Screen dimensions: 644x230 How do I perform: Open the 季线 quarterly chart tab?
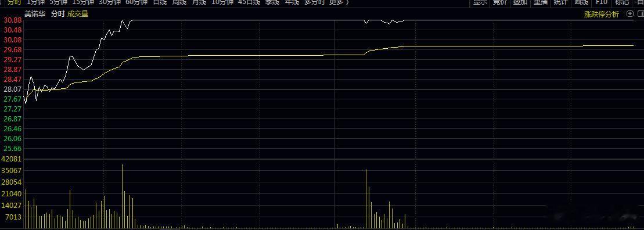pos(272,2)
